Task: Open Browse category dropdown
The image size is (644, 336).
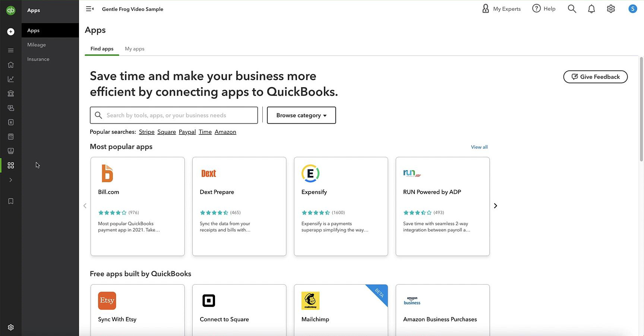Action: tap(302, 115)
